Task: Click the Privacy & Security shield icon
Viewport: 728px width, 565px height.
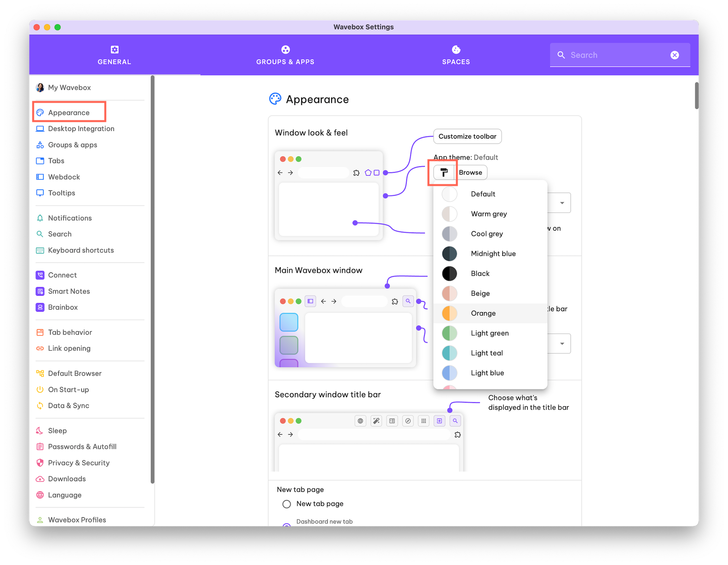Action: 40,462
